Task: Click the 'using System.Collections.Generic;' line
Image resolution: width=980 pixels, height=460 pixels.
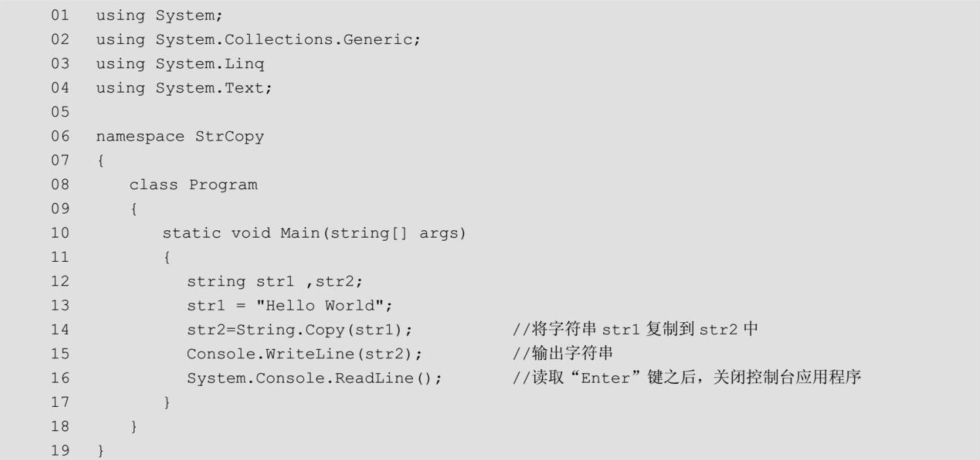Action: coord(257,39)
